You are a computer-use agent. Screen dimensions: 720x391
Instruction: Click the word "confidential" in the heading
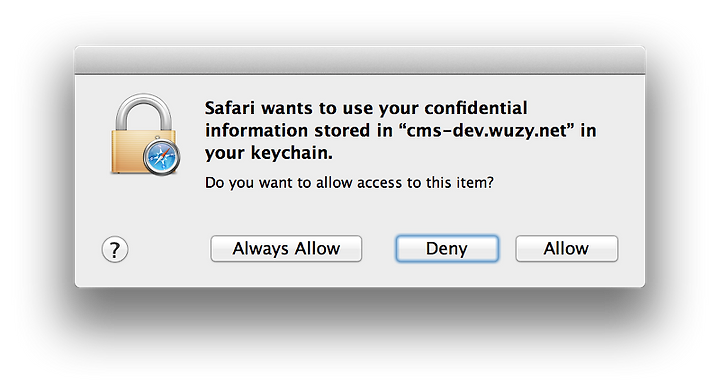point(476,108)
